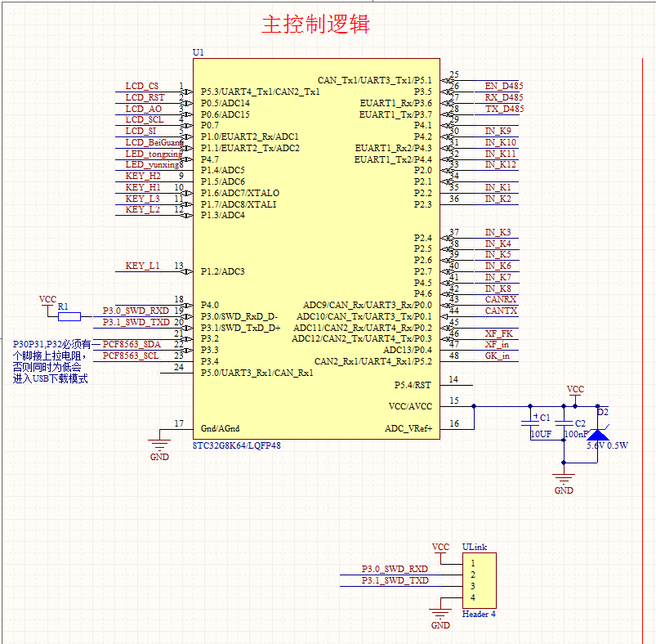Viewport: 656px width, 644px height.
Task: Click P3.0_SWD_RXD label at ULink header
Action: (395, 569)
